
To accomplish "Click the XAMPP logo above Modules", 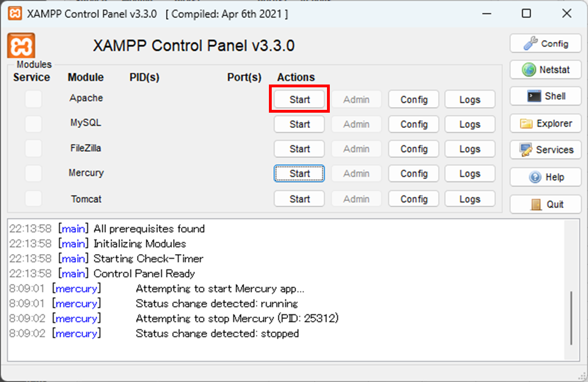I will pos(21,44).
